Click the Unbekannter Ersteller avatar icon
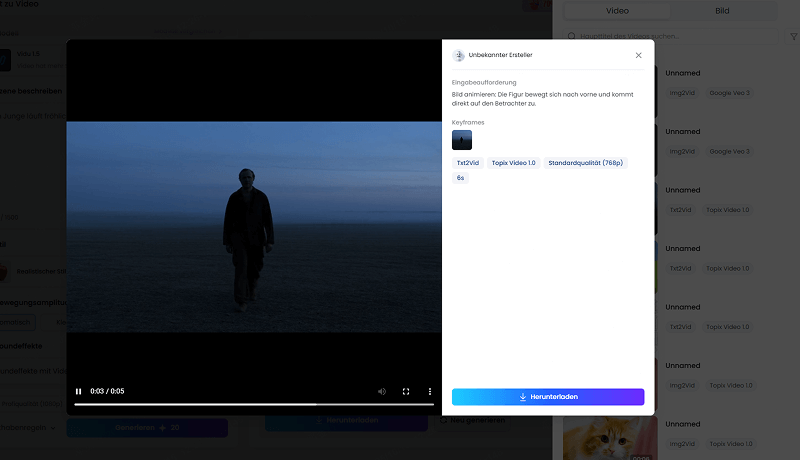Screen dimensions: 800x460 pyautogui.click(x=459, y=55)
